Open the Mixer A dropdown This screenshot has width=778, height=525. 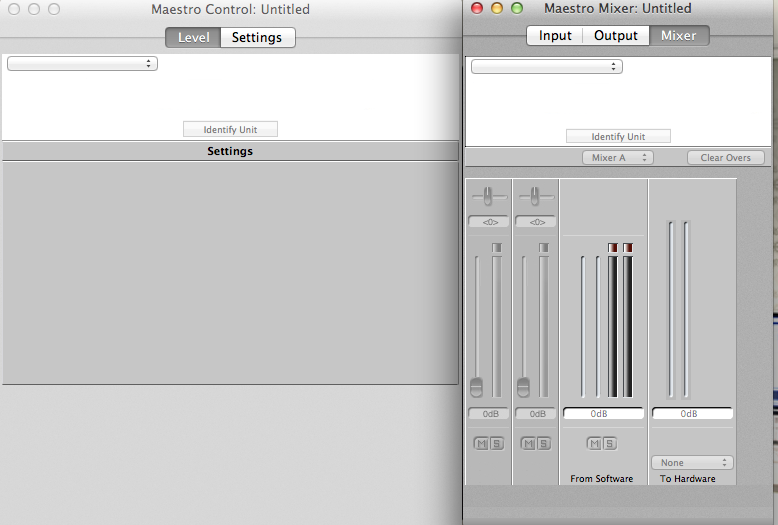(x=618, y=158)
